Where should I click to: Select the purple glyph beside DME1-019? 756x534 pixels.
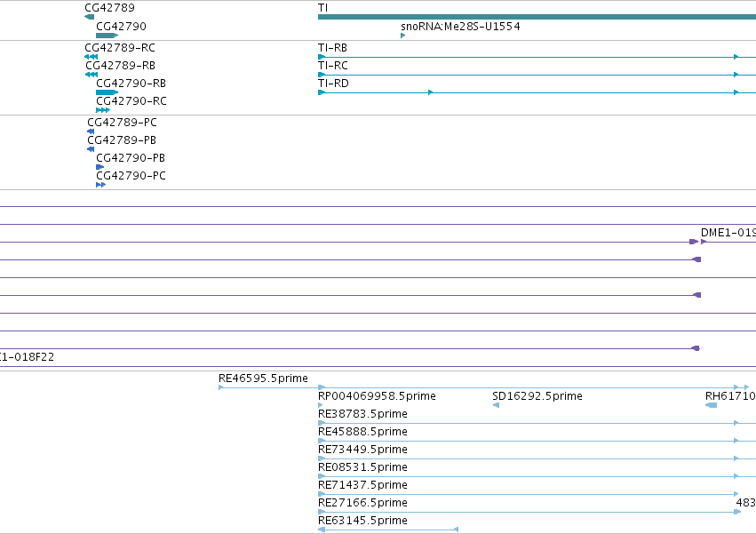(x=704, y=242)
